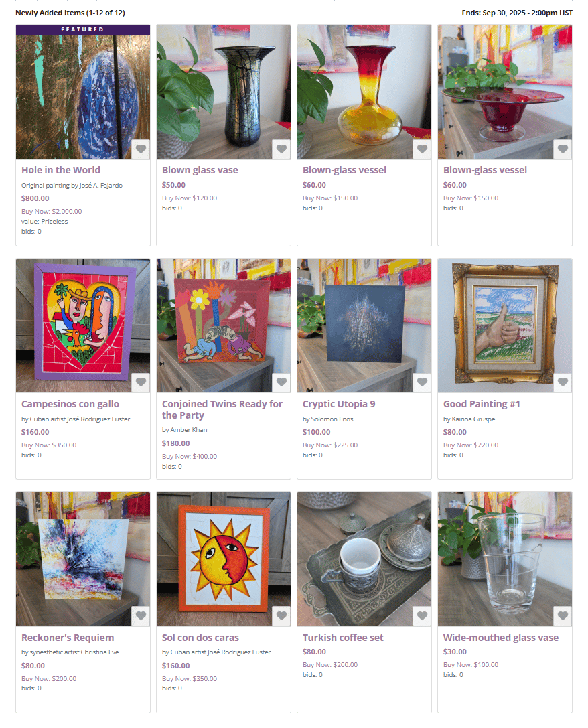Image resolution: width=588 pixels, height=728 pixels.
Task: Open the Campesinos con gallo title link
Action: pos(70,404)
